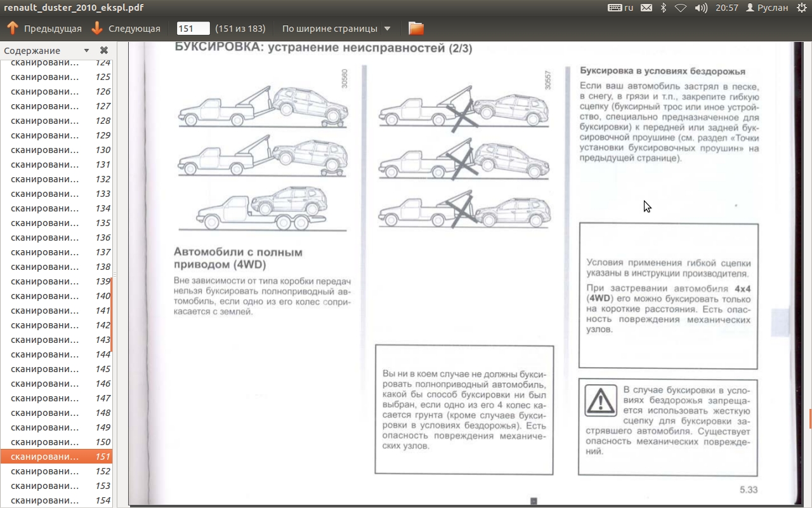
Task: Click '(151 из 183)' page count label
Action: pyautogui.click(x=240, y=29)
